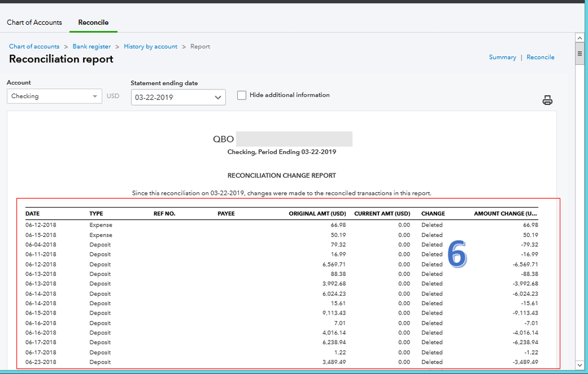Open the Account dropdown showing Checking

[54, 96]
